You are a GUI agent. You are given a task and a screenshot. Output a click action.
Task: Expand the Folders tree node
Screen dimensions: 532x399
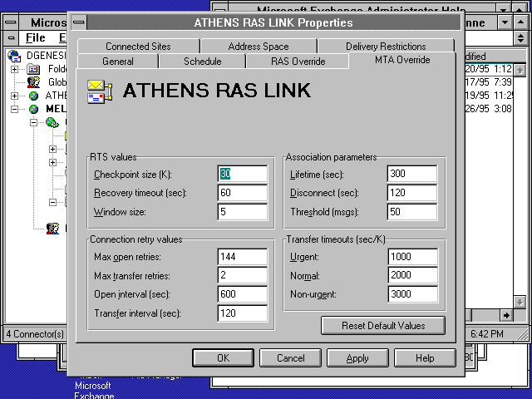click(14, 69)
